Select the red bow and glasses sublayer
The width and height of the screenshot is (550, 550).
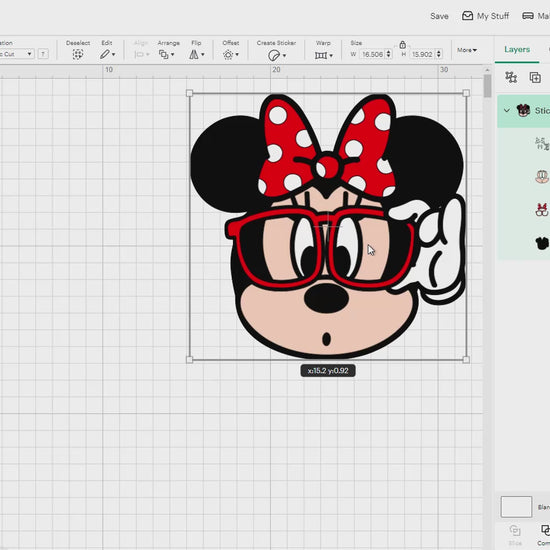(542, 209)
